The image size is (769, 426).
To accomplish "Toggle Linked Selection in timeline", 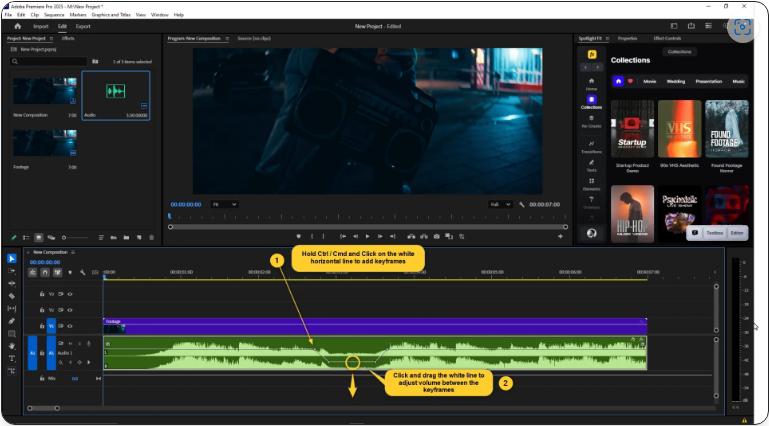I will (57, 272).
